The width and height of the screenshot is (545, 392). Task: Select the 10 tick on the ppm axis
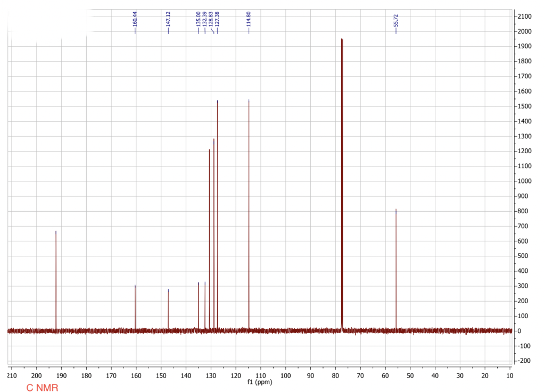click(510, 375)
